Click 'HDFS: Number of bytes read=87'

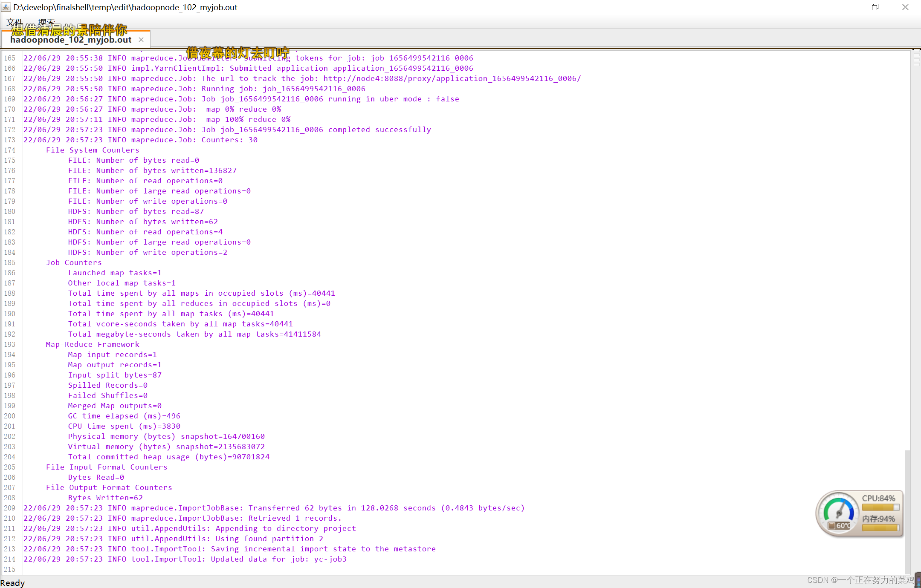click(x=136, y=211)
